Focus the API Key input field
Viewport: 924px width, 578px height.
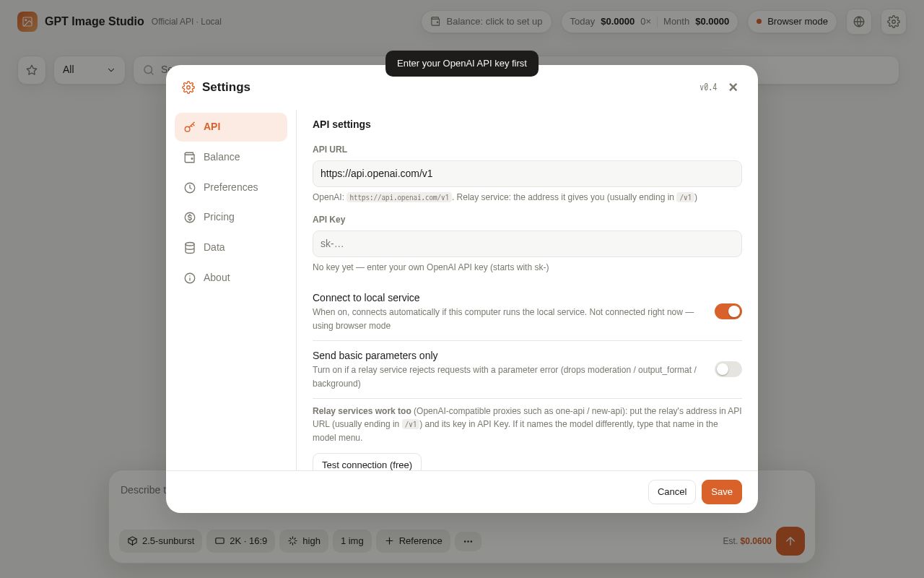click(x=527, y=244)
